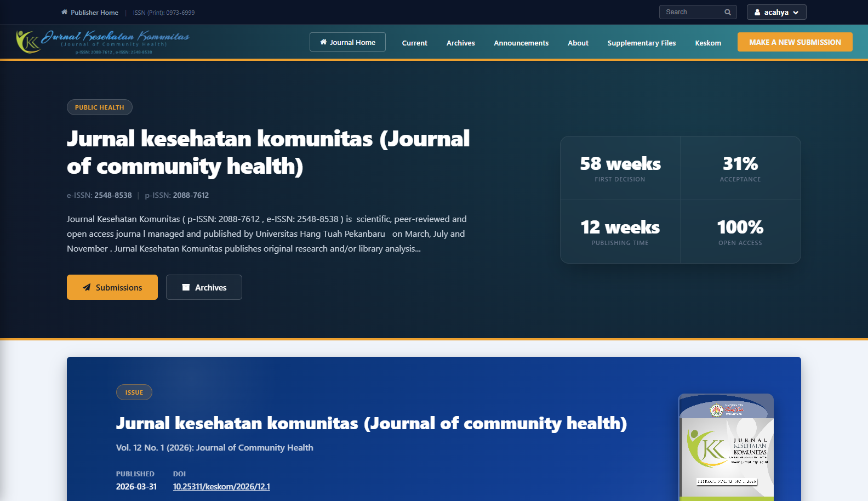Click the hero journal title heading

(268, 152)
